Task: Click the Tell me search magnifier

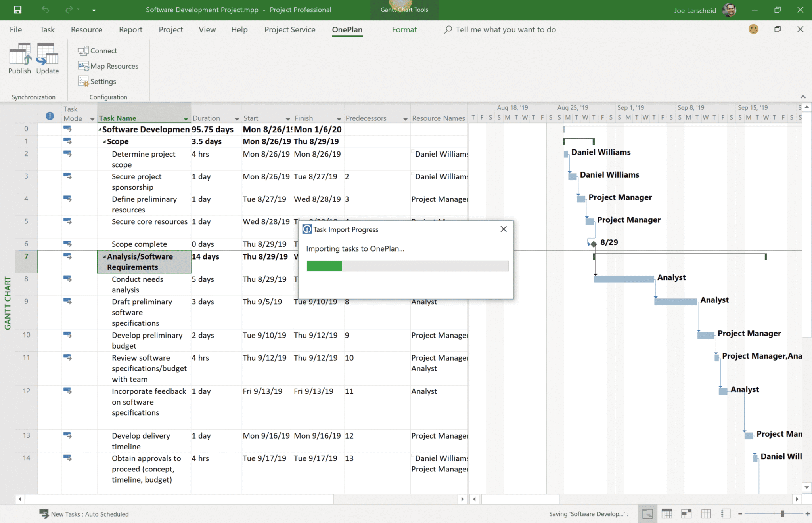Action: coord(448,30)
